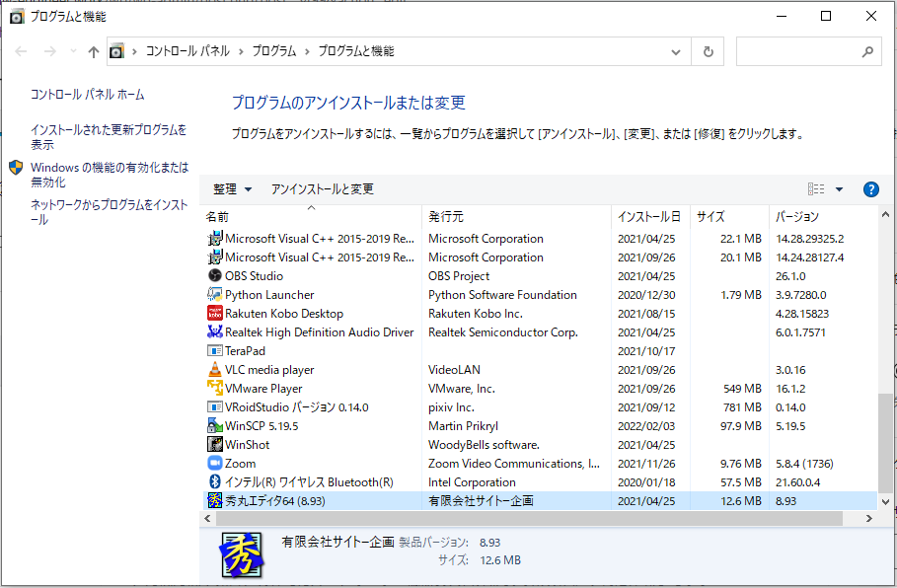Viewport: 897px width, 588px height.
Task: Click the VMware Player icon
Action: tap(214, 389)
